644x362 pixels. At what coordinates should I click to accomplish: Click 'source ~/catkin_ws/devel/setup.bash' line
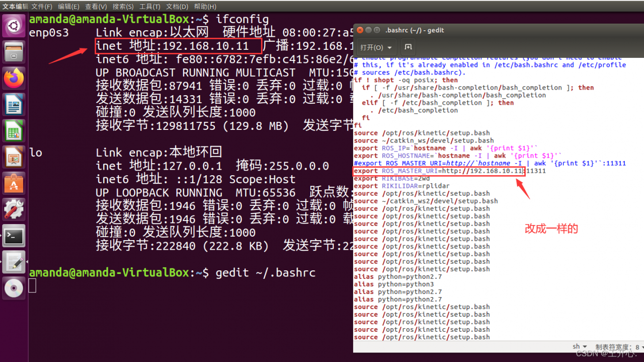coord(424,140)
